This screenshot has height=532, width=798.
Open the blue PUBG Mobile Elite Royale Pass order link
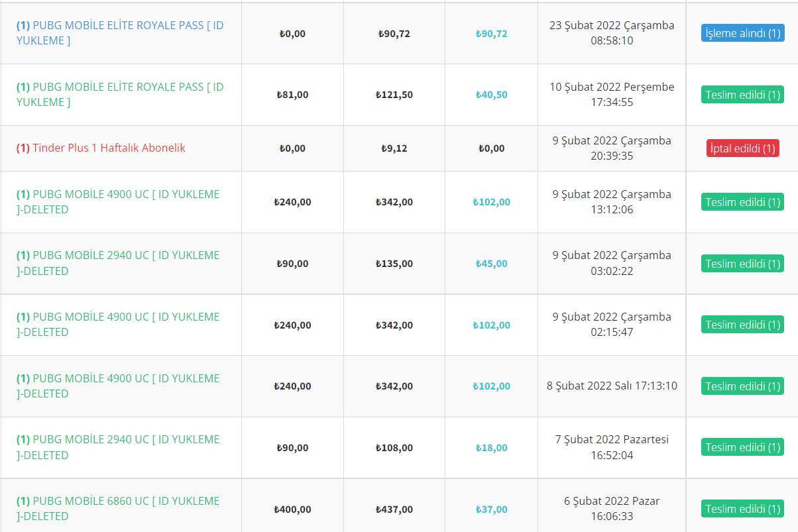click(x=120, y=33)
